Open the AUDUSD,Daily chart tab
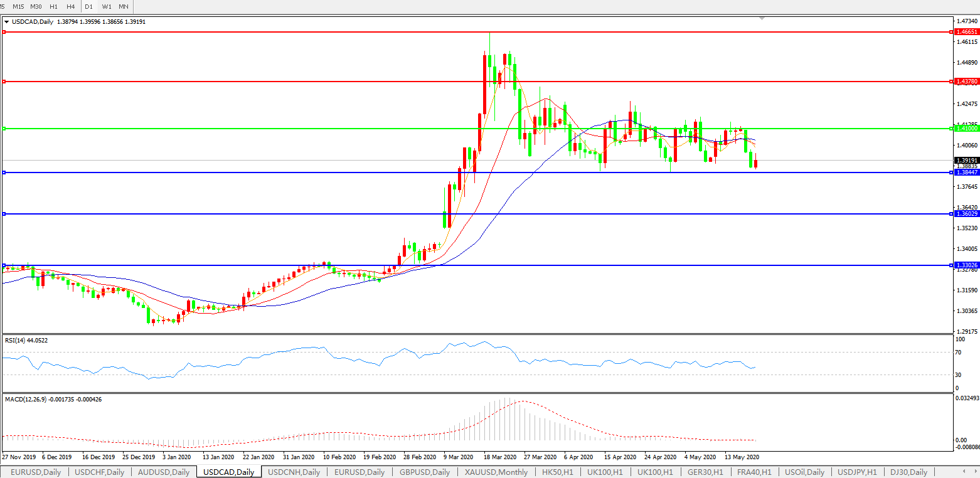Image resolution: width=980 pixels, height=478 pixels. tap(163, 472)
